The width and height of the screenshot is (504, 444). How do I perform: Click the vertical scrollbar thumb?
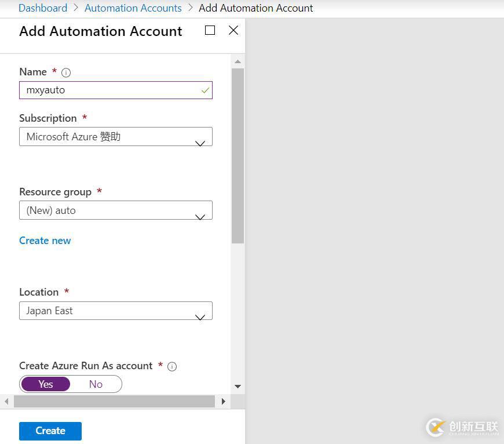click(238, 155)
